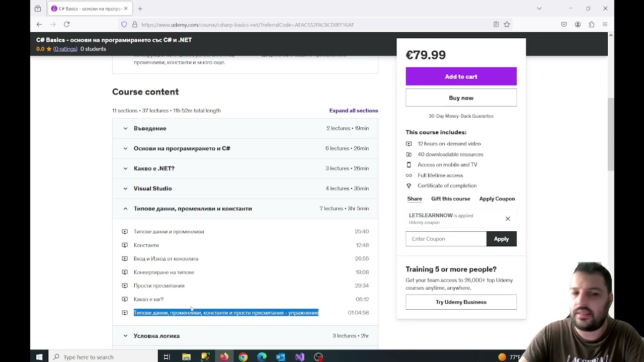
Task: Expand the Какво е .NET? section
Action: tap(245, 168)
